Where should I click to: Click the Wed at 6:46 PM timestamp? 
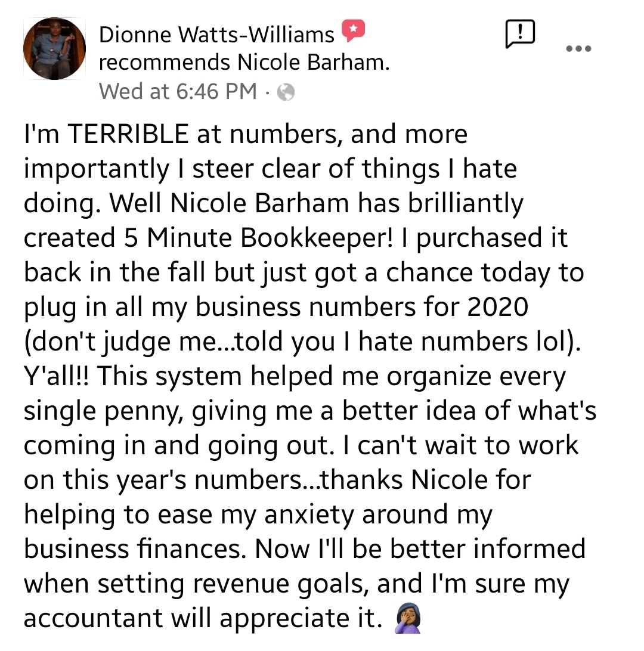(x=178, y=92)
